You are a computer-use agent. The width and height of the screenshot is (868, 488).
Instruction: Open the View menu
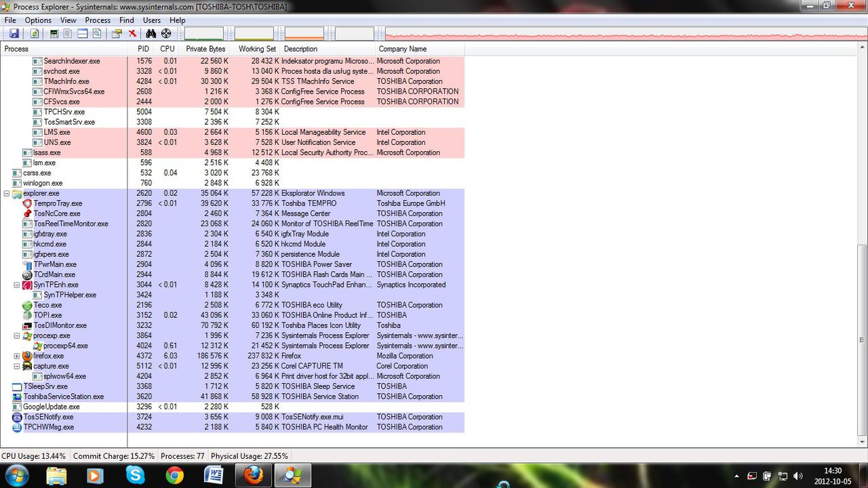coord(68,20)
